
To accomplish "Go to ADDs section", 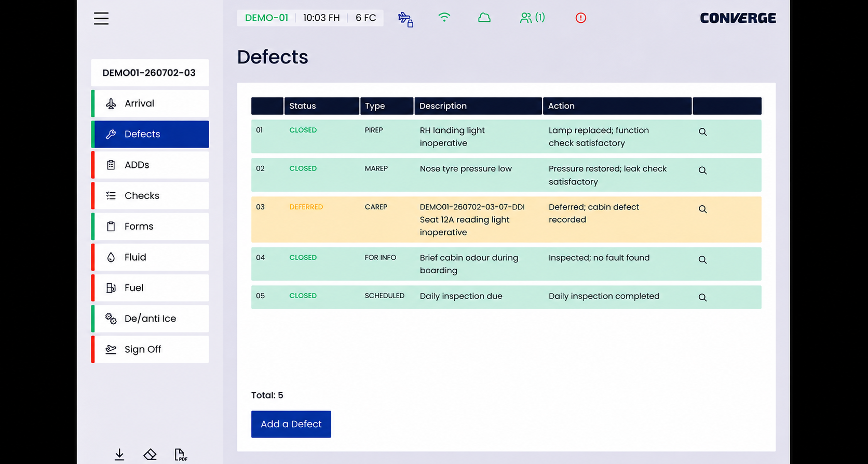I will pyautogui.click(x=150, y=165).
